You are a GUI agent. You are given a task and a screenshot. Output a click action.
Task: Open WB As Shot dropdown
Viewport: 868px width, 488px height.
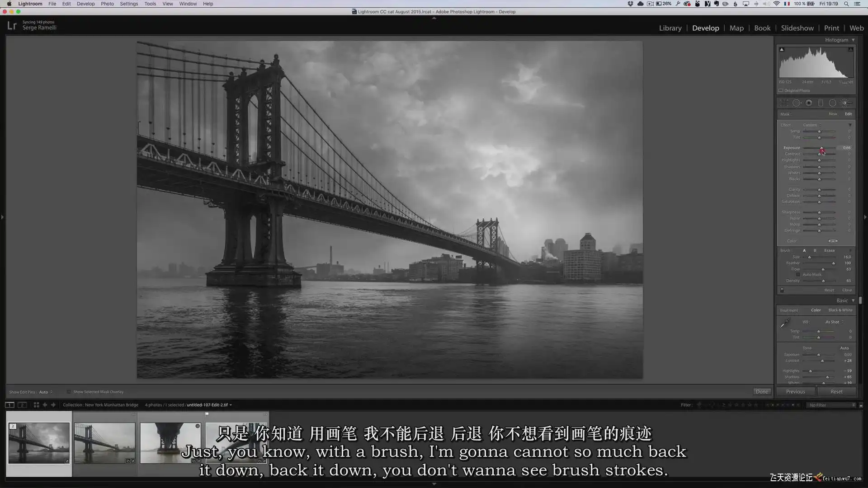pos(835,322)
